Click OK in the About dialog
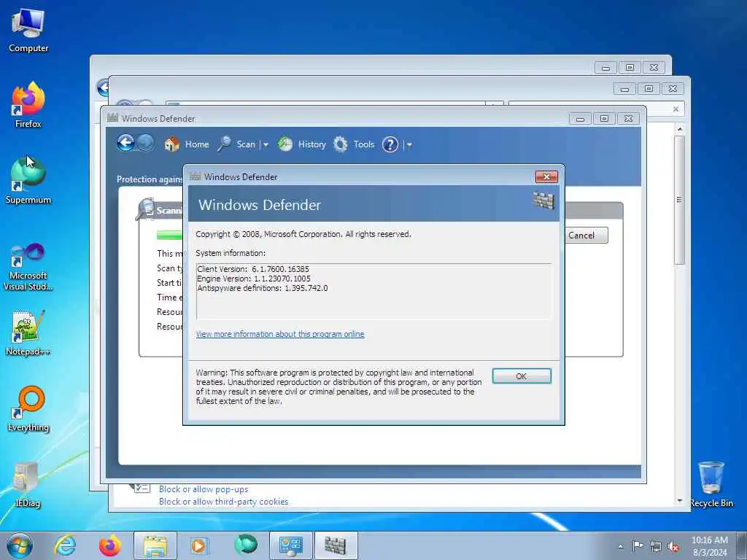 [x=522, y=376]
